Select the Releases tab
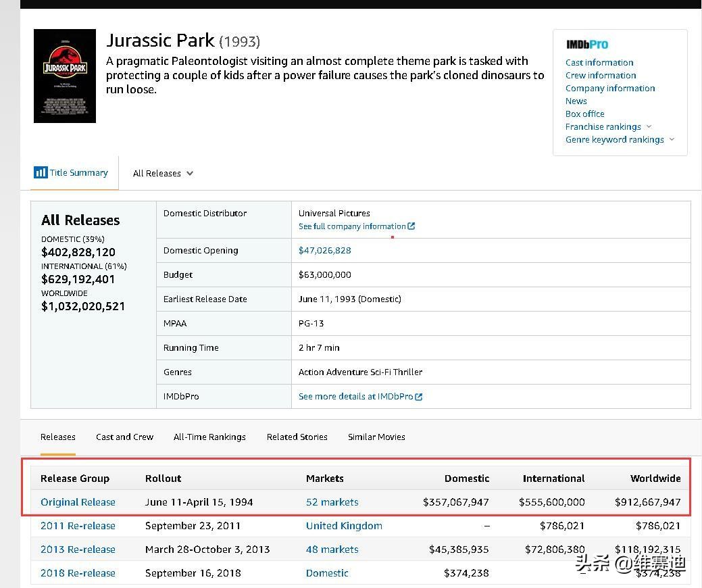 coord(57,437)
